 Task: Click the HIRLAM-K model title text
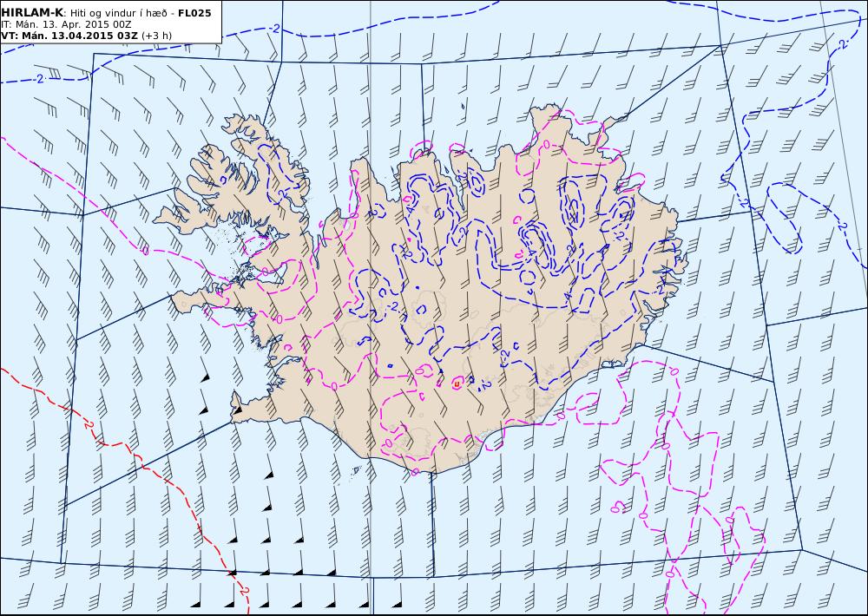click(33, 13)
